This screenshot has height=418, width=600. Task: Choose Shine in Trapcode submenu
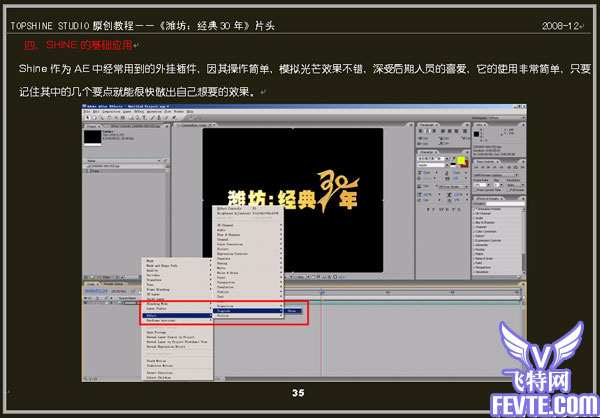[293, 311]
